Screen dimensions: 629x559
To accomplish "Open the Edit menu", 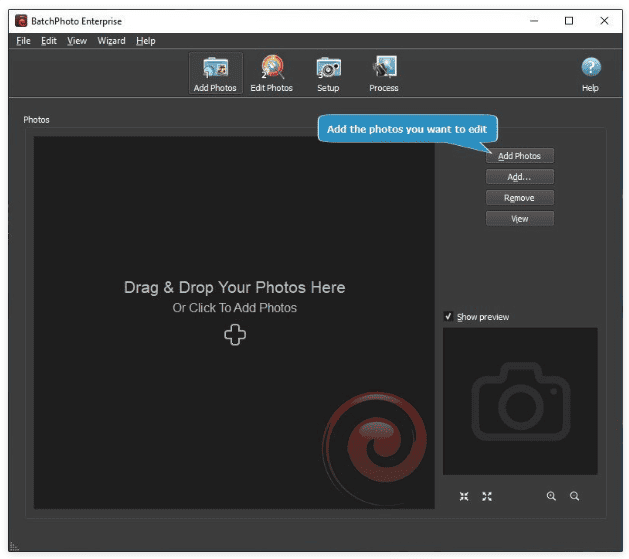I will tap(49, 41).
